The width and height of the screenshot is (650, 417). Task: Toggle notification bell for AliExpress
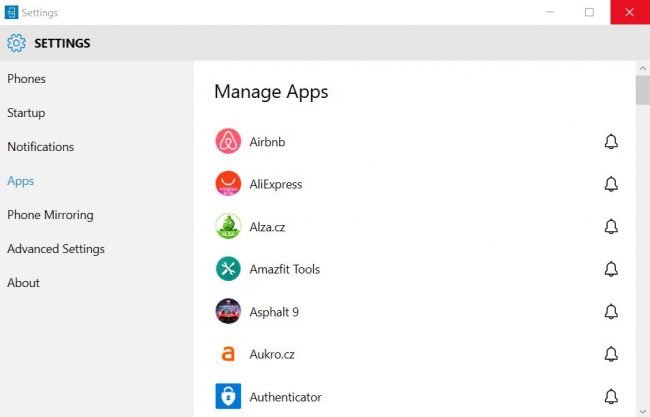(x=611, y=184)
